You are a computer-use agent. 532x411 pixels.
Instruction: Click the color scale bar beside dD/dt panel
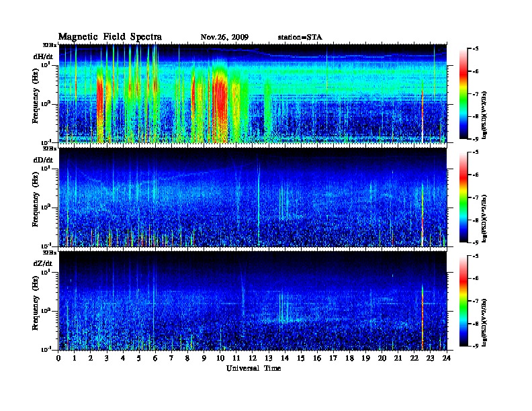463,197
